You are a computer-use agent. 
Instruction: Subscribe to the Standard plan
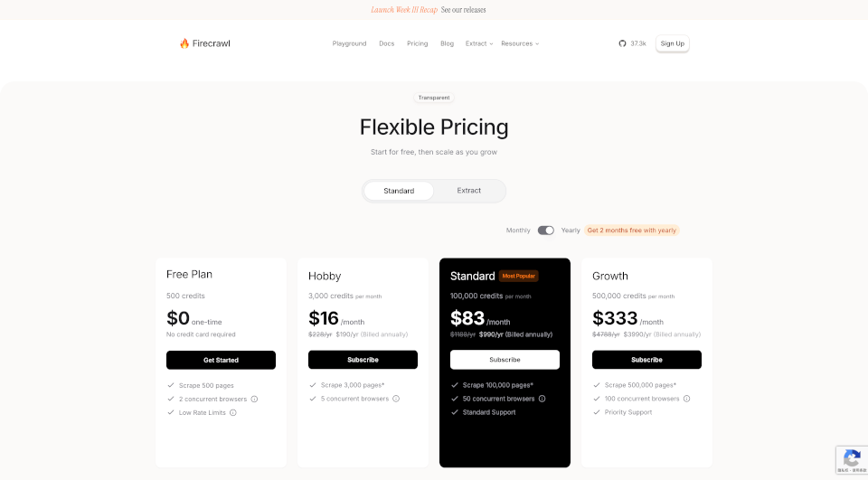(505, 360)
